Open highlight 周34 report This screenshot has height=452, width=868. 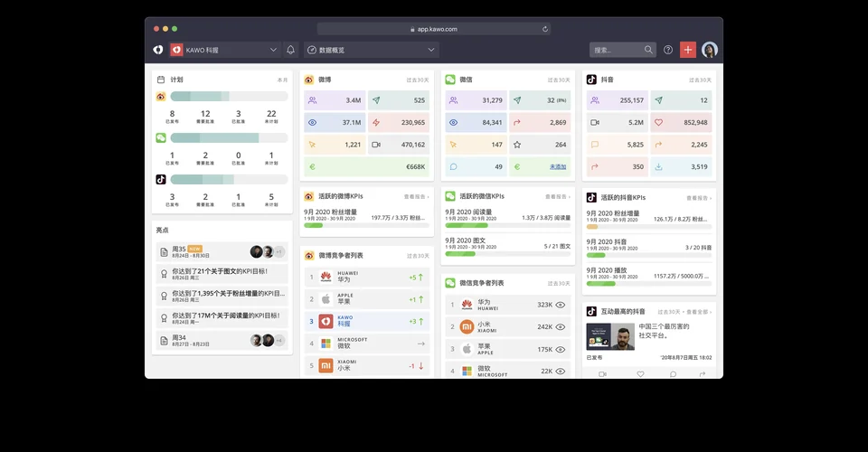tap(222, 340)
